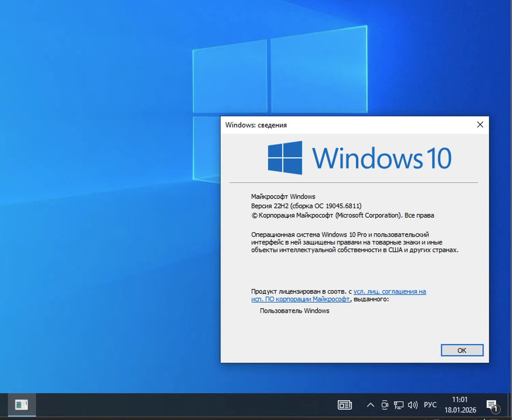
Task: Click the blue Windows flag emblem
Action: point(285,158)
